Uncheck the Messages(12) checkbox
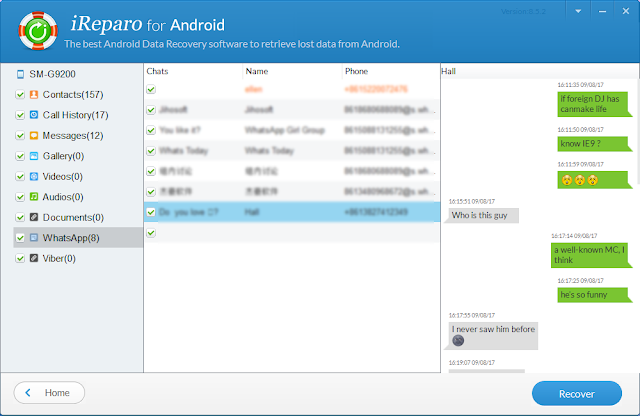The width and height of the screenshot is (640, 416). click(20, 136)
